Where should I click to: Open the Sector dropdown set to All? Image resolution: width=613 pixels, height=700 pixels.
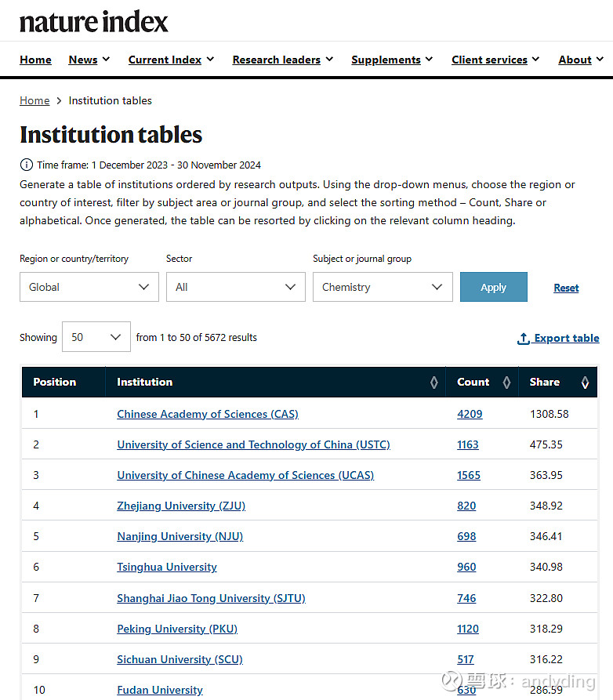tap(235, 287)
